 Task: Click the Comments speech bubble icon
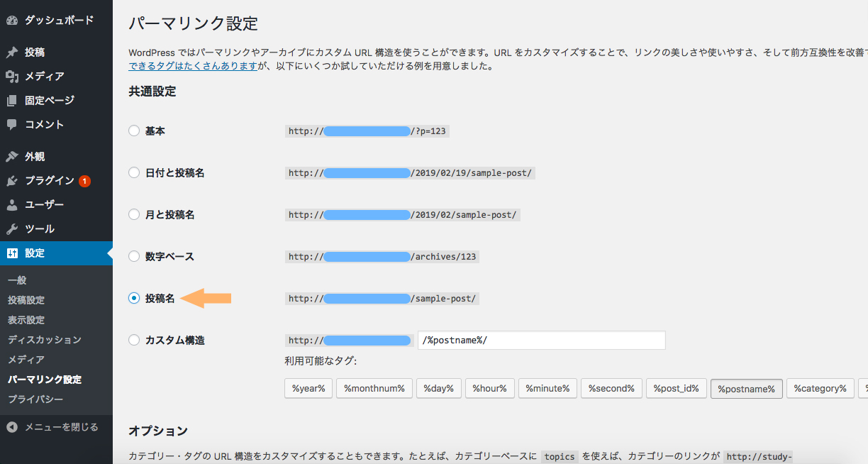click(12, 125)
